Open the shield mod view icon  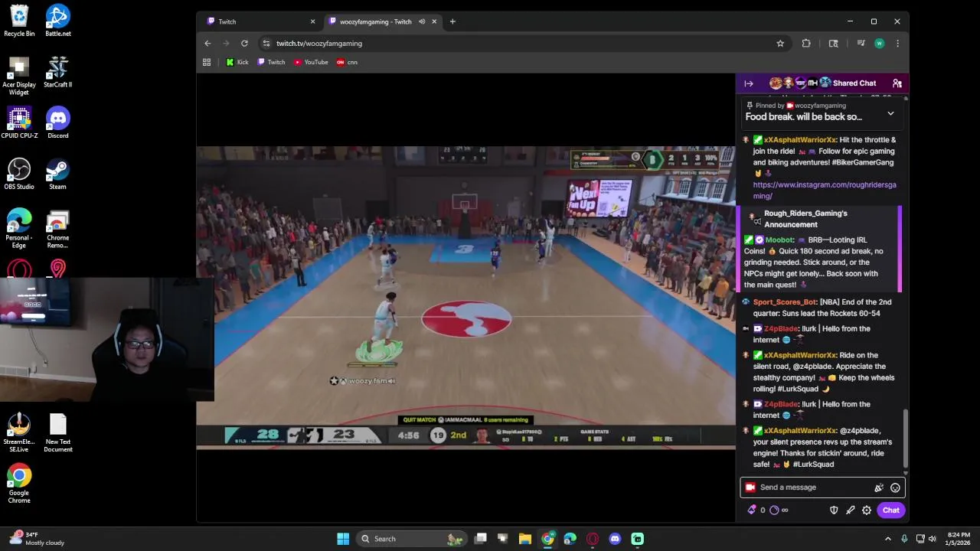coord(834,510)
